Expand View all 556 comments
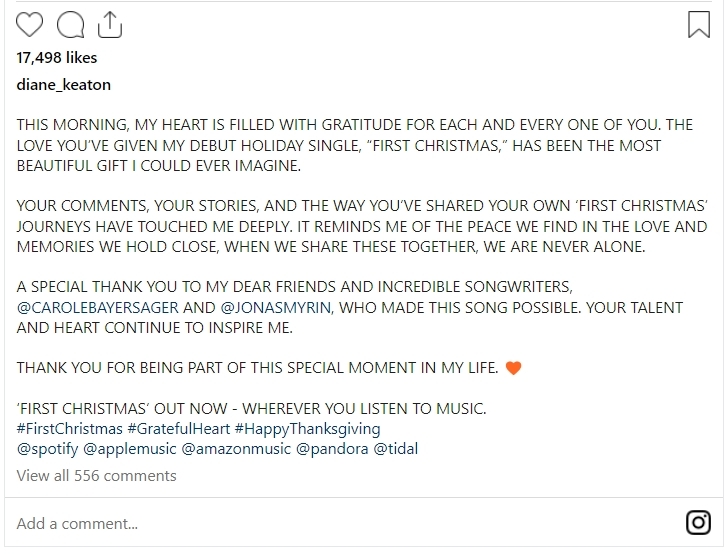This screenshot has height=555, width=728. [x=96, y=476]
